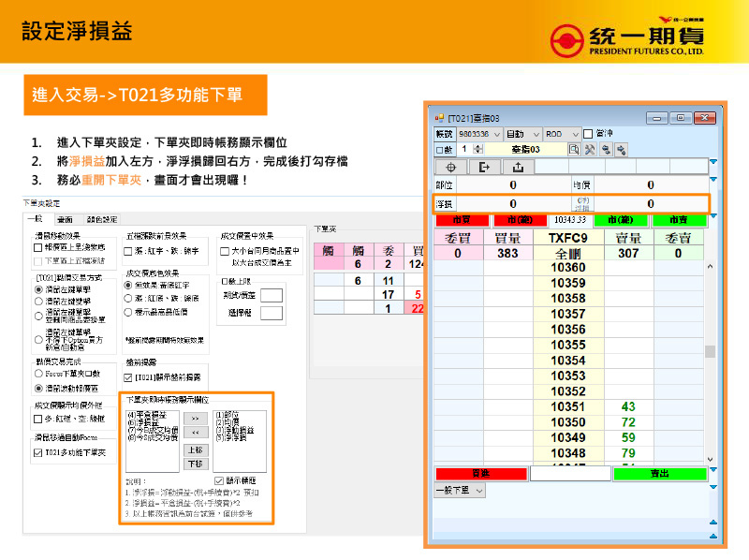Viewport: 749px width, 560px height.
Task: Click price 10350 in the ladder
Action: click(568, 422)
